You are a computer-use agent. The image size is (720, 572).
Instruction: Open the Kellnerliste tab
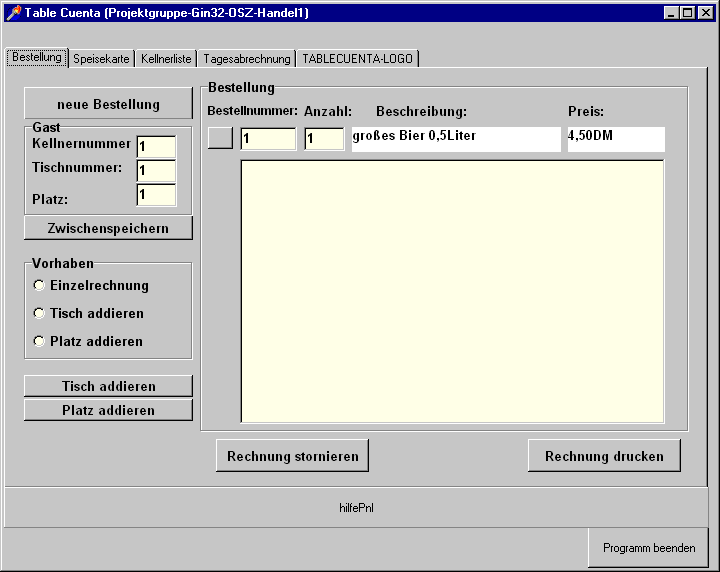pyautogui.click(x=165, y=59)
